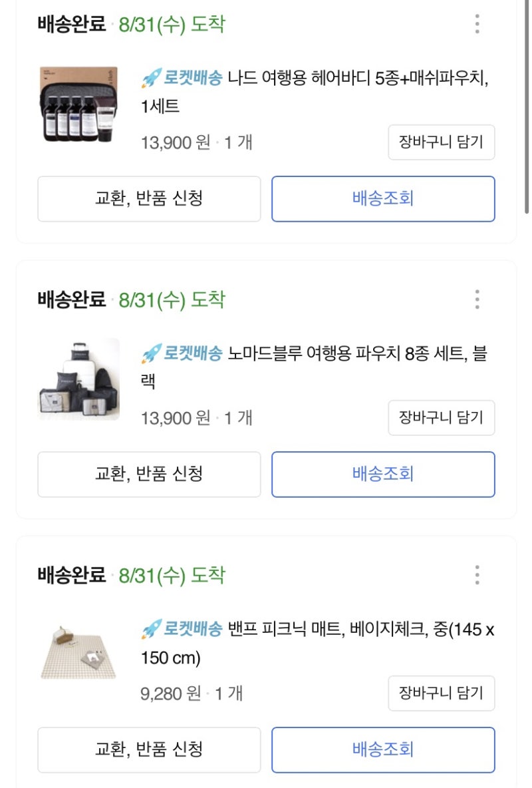Add 노마드블루 파우치 세트 to cart
The height and width of the screenshot is (788, 532).
441,417
